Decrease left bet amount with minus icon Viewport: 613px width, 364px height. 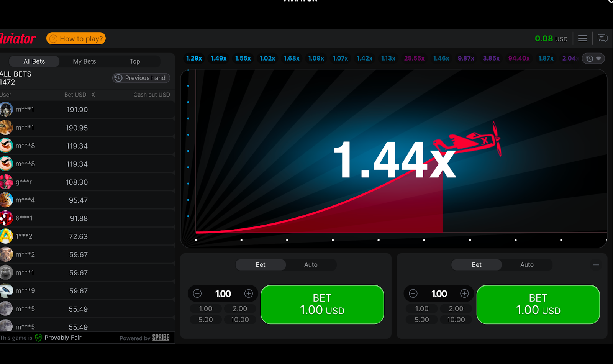(x=197, y=293)
